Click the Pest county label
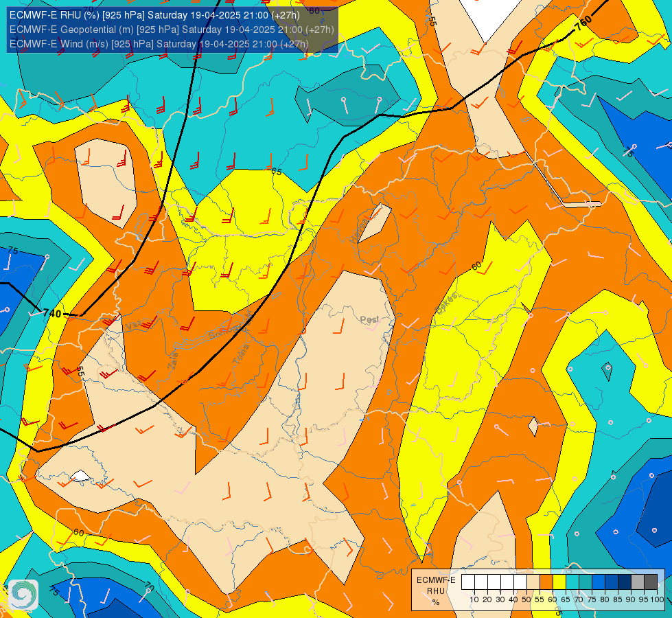 pyautogui.click(x=369, y=319)
